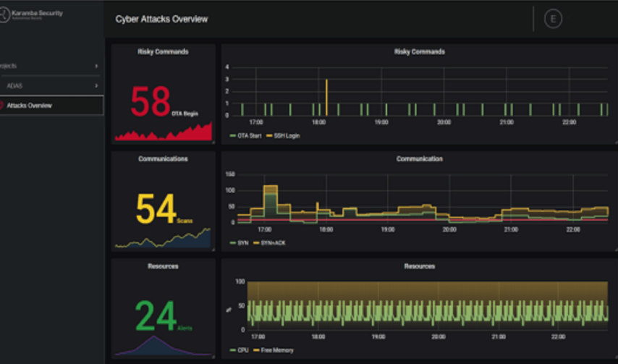The width and height of the screenshot is (618, 364).
Task: Open the Attacks Overview menu item
Action: pyautogui.click(x=51, y=105)
